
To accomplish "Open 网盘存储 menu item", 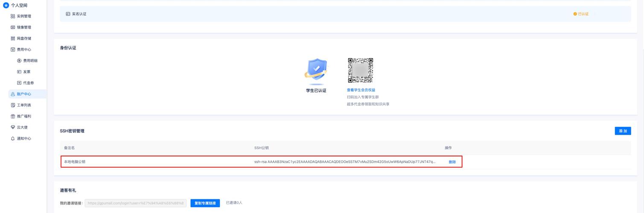I will pyautogui.click(x=24, y=38).
